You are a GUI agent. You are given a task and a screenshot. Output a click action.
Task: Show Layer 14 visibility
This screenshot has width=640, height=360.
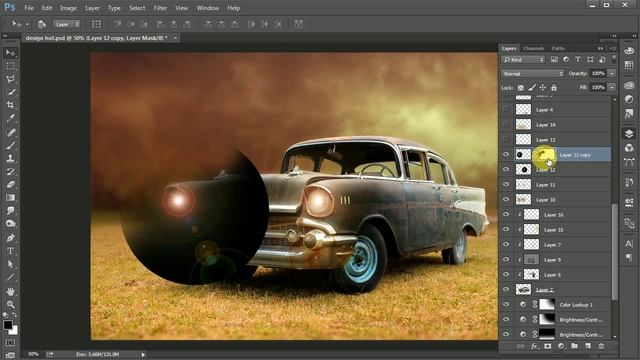pyautogui.click(x=506, y=124)
